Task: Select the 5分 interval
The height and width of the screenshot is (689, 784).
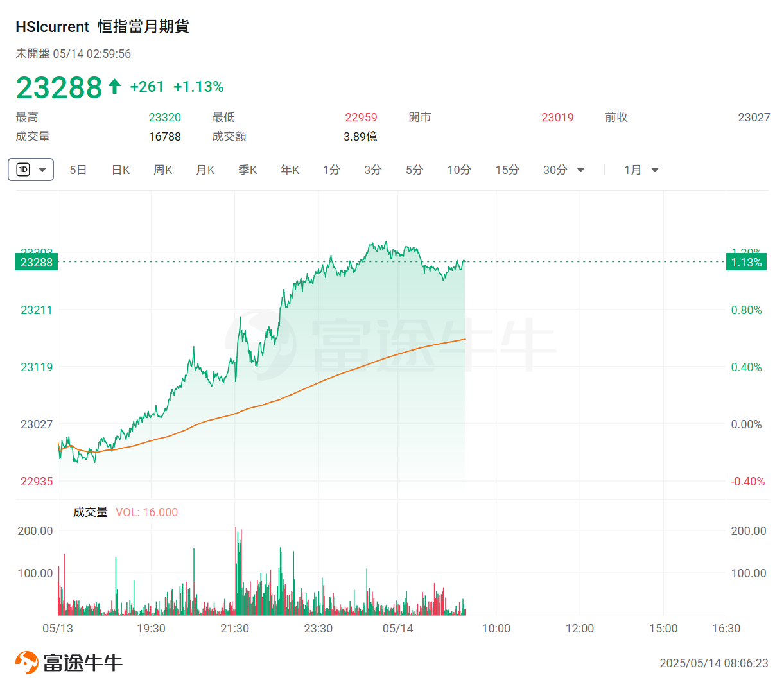Action: tap(414, 170)
